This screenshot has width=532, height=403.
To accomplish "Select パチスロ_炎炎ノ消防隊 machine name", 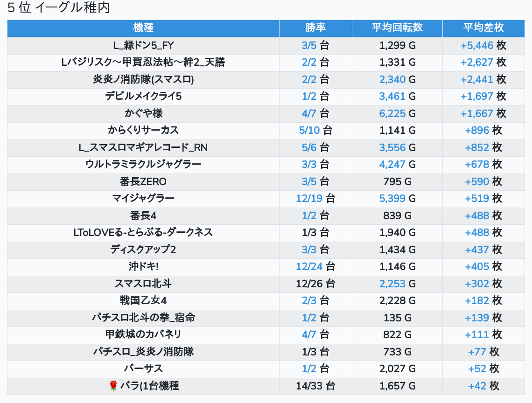I will [143, 352].
